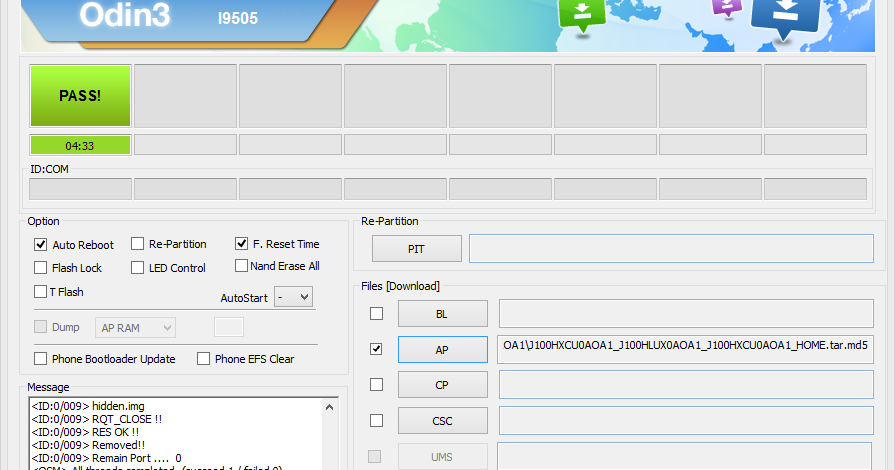Click the 'RQT_CLOSE !!' log line
Image resolution: width=895 pixels, height=470 pixels.
pyautogui.click(x=97, y=419)
